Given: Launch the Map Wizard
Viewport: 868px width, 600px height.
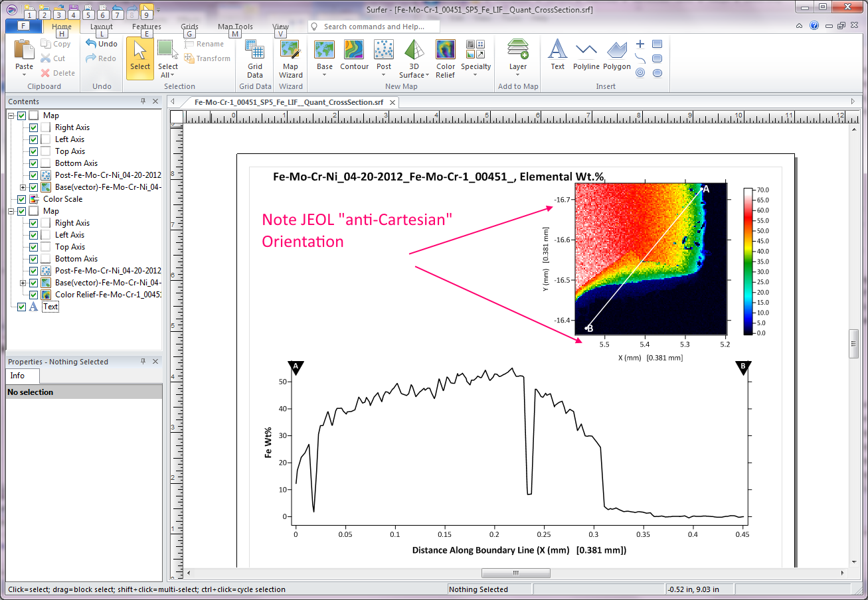Looking at the screenshot, I should click(290, 58).
